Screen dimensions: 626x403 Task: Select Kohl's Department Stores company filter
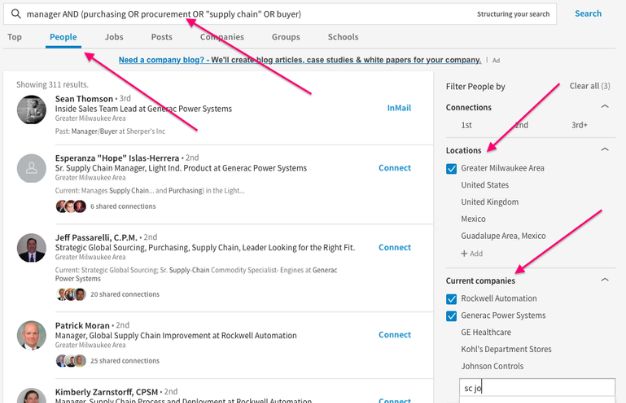coord(506,349)
